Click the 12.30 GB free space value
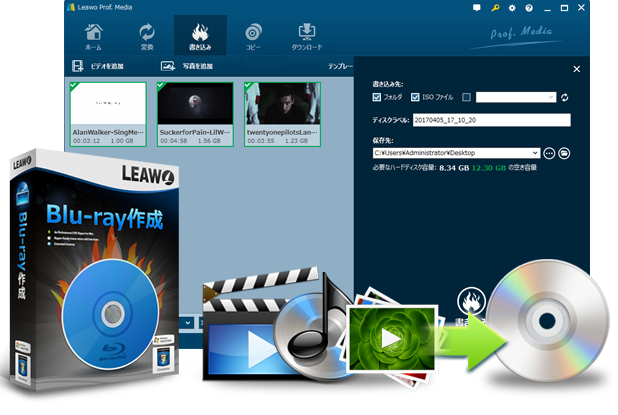Screen dimensions: 618x415 [489, 168]
